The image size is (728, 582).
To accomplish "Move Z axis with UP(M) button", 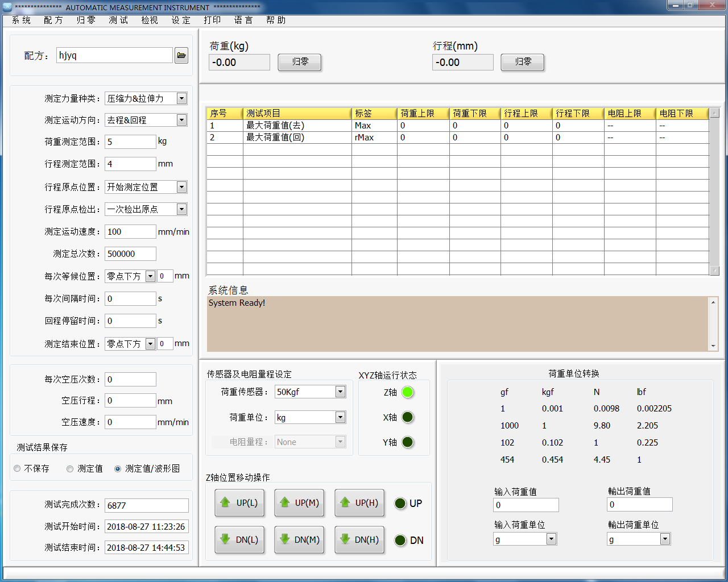I will click(299, 502).
